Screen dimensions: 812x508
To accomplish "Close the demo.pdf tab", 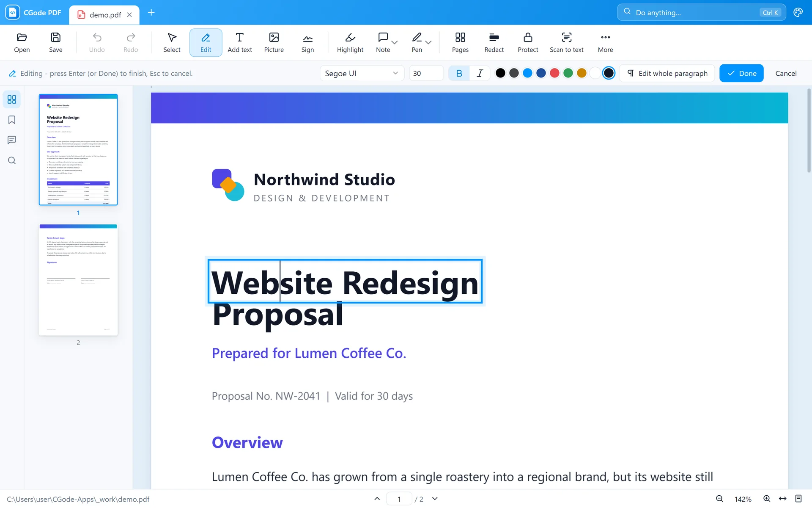I will (x=129, y=15).
